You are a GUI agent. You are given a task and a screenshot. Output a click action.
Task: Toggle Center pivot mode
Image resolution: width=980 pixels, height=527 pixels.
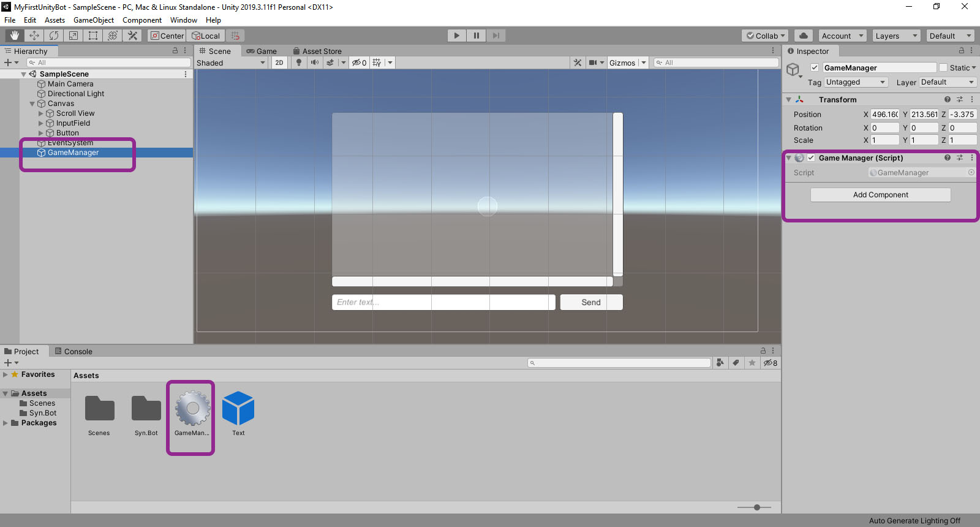[167, 36]
